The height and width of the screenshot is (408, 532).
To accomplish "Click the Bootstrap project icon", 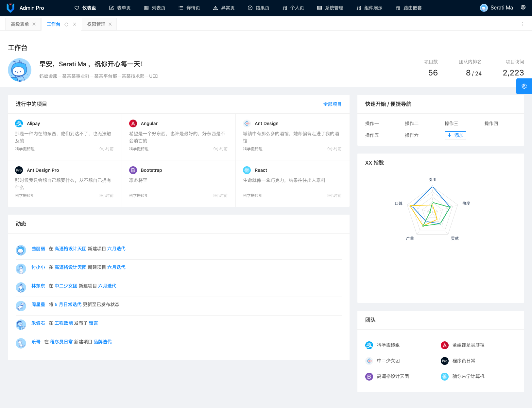I will point(133,170).
